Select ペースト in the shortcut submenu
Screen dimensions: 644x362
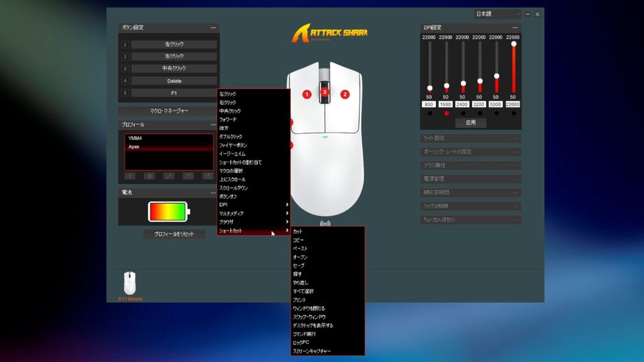tap(328, 249)
